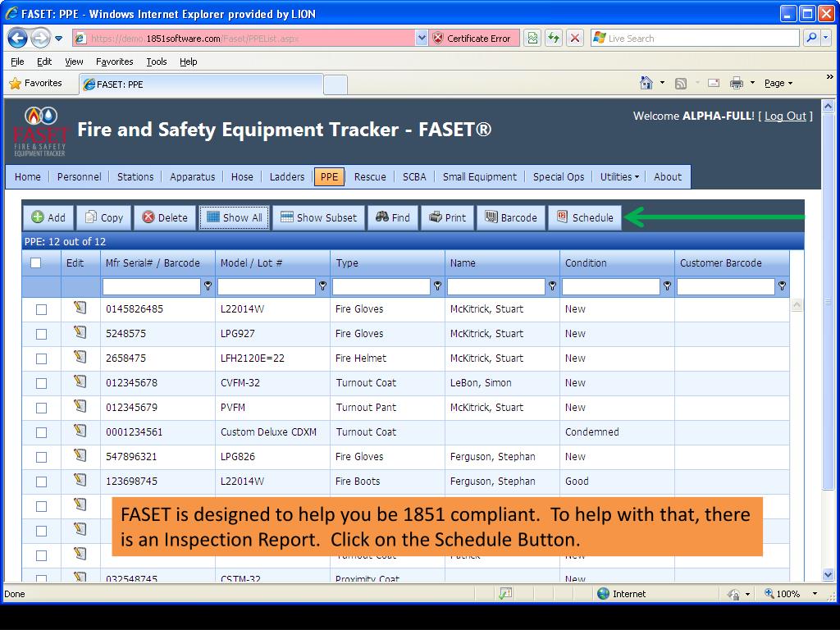Click the Show All grid button
Screen dimensions: 840x630
(x=234, y=217)
